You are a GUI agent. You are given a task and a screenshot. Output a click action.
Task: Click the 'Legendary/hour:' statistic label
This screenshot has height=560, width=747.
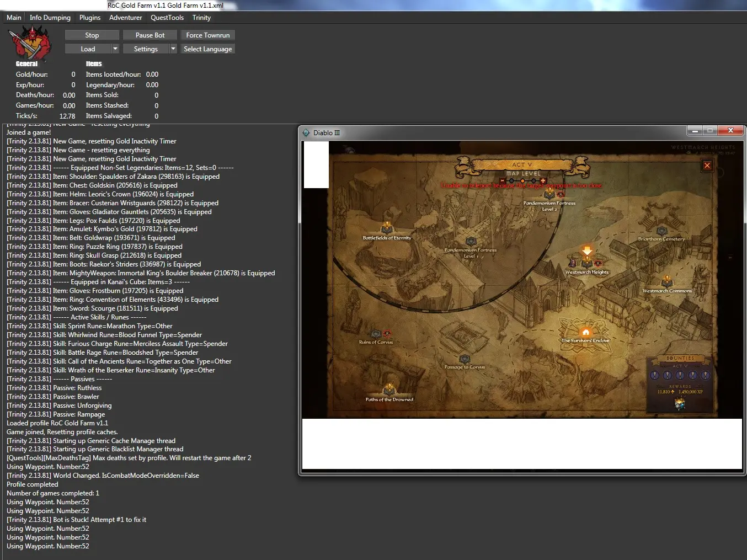[110, 85]
